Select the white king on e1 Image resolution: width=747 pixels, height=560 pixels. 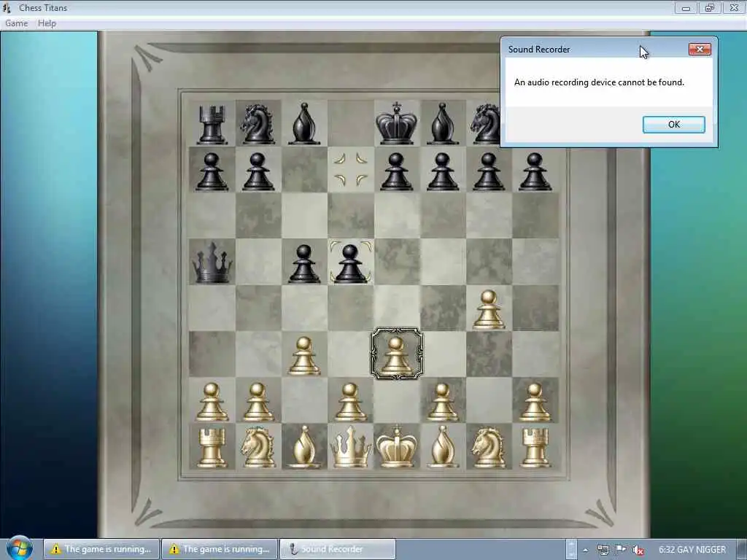pyautogui.click(x=396, y=447)
